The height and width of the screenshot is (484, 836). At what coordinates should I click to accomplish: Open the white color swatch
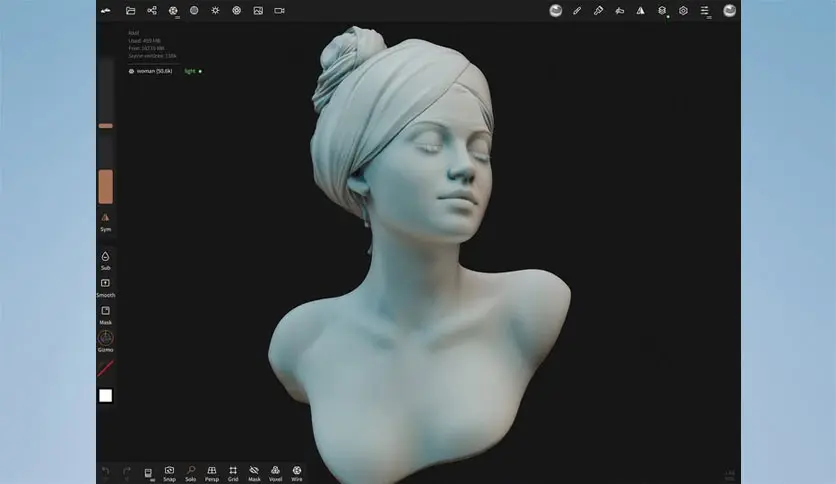point(106,396)
